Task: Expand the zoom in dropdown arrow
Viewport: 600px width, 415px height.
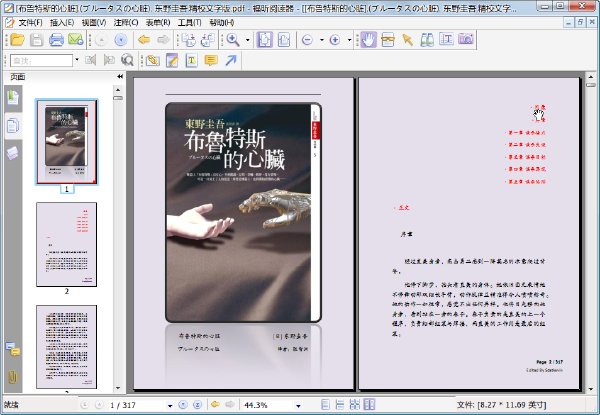Action: tap(349, 40)
